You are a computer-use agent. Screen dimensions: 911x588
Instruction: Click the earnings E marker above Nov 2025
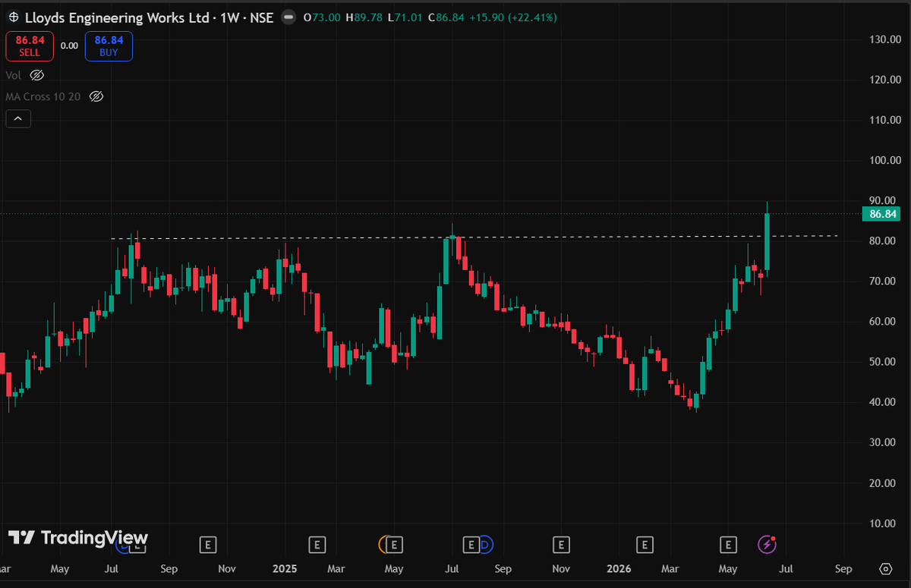pyautogui.click(x=561, y=544)
